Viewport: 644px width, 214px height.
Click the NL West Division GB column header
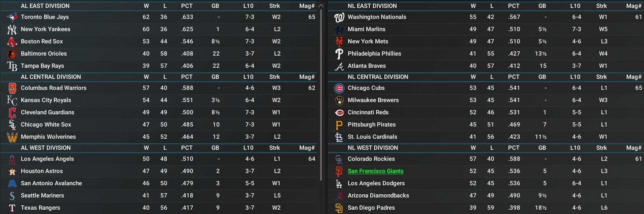[x=542, y=148]
